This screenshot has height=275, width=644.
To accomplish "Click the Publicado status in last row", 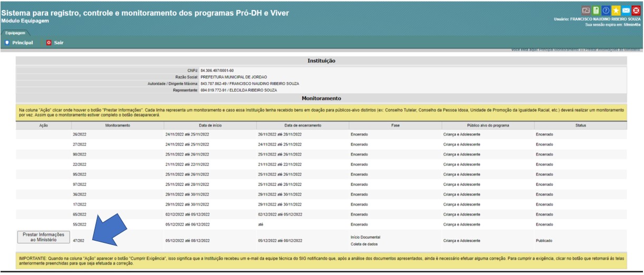I will tap(544, 240).
